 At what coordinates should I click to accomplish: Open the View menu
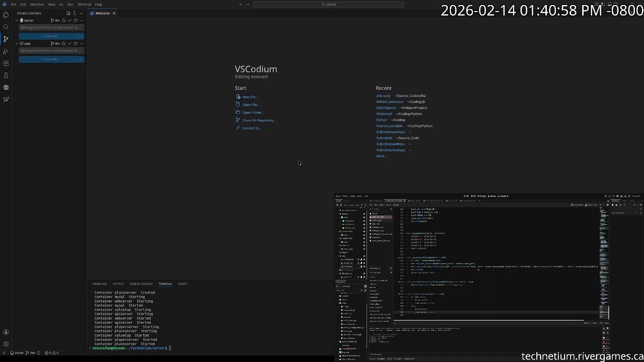coord(51,5)
